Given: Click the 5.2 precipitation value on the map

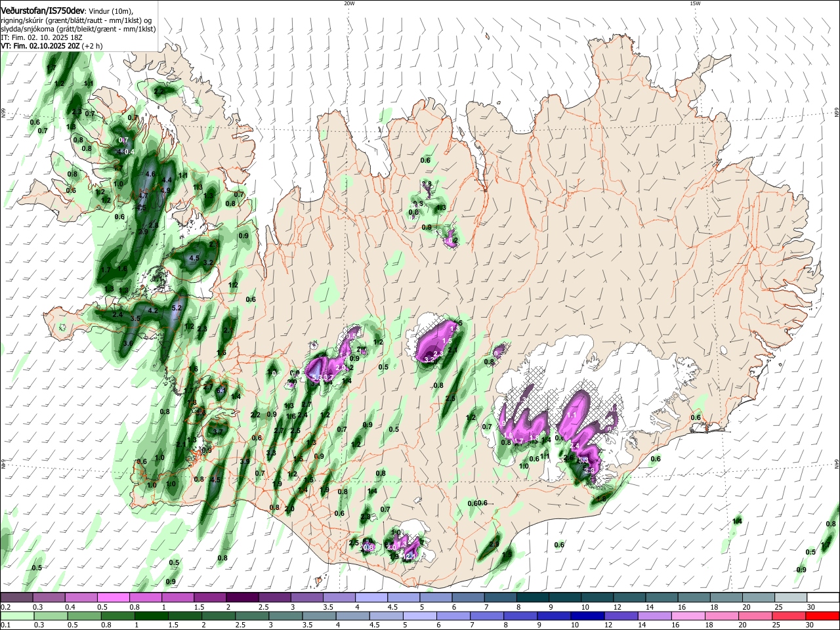Looking at the screenshot, I should (x=176, y=308).
